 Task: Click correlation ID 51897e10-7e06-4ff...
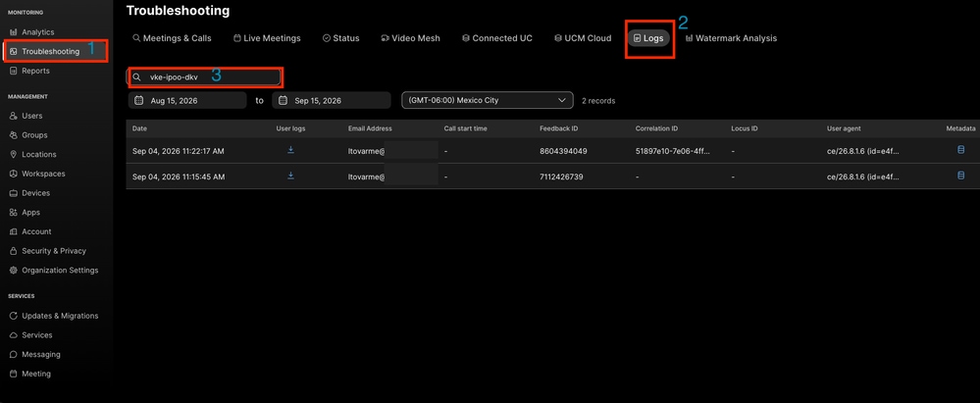tap(673, 151)
